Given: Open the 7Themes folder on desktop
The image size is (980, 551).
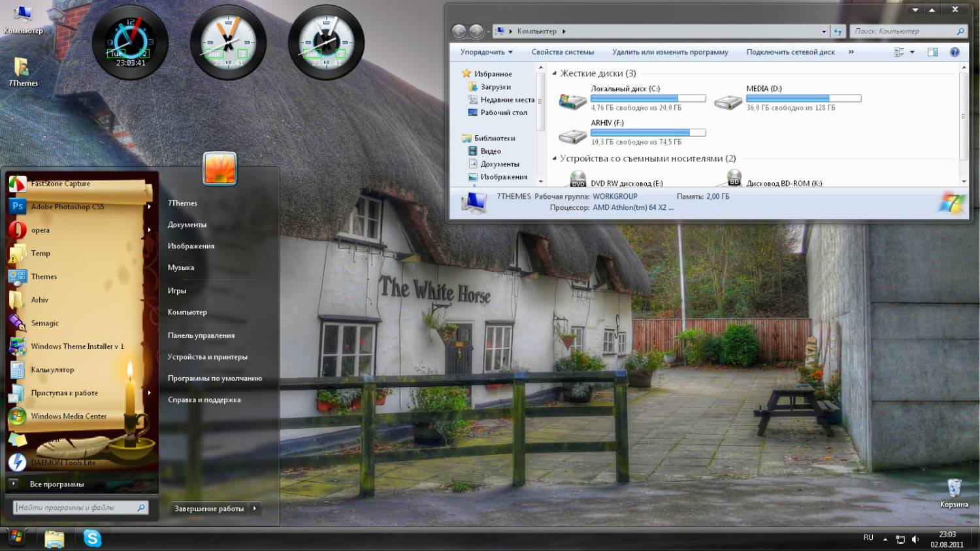Looking at the screenshot, I should 22,71.
